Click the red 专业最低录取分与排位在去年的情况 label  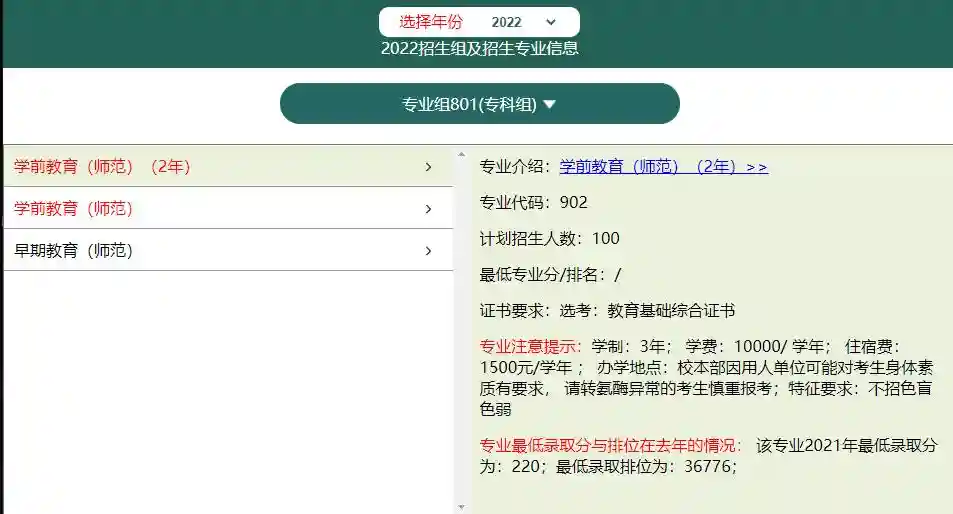coord(610,445)
